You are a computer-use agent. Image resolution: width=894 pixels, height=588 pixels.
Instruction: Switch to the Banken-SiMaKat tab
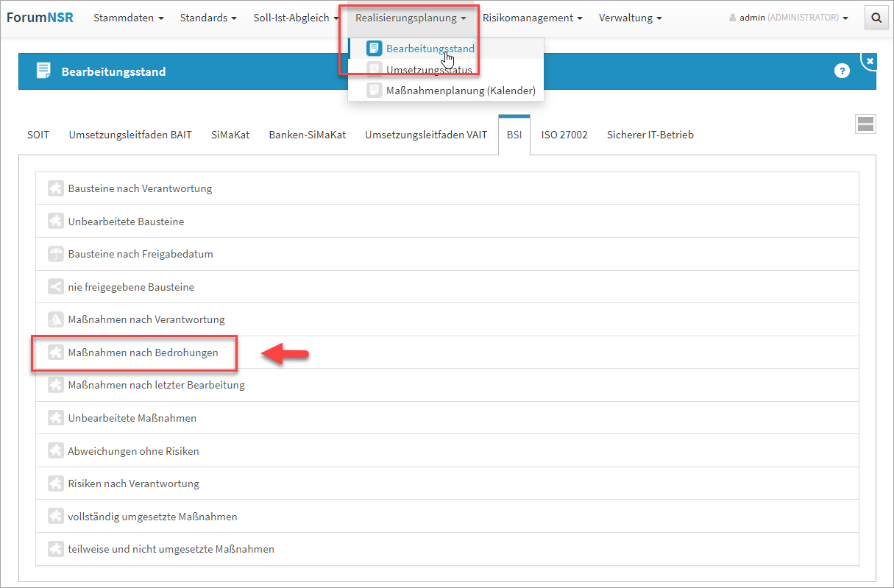tap(307, 135)
